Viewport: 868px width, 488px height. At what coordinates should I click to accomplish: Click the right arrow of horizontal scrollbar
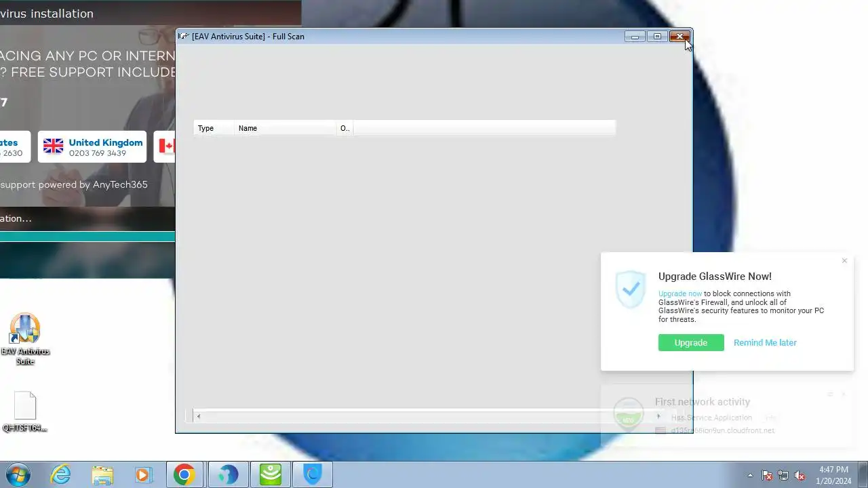click(658, 416)
